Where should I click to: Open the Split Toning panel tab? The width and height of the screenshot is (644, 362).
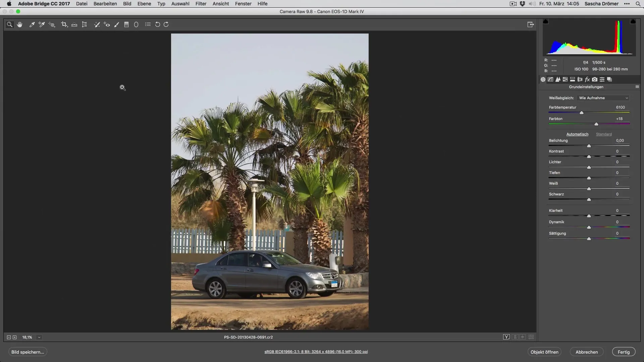[573, 79]
